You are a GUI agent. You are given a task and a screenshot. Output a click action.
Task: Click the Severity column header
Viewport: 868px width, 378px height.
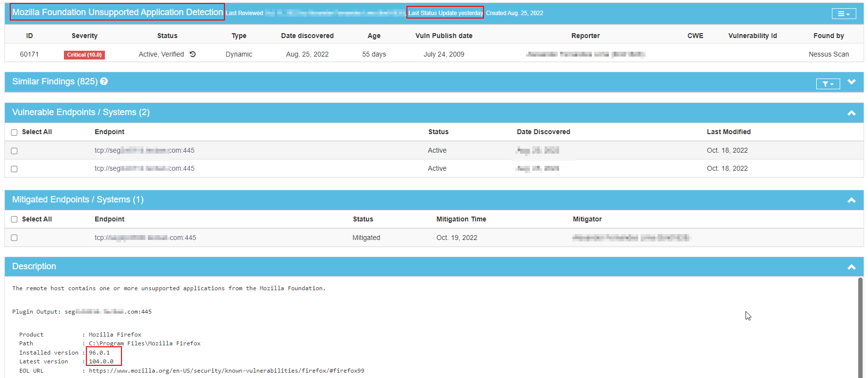click(84, 36)
